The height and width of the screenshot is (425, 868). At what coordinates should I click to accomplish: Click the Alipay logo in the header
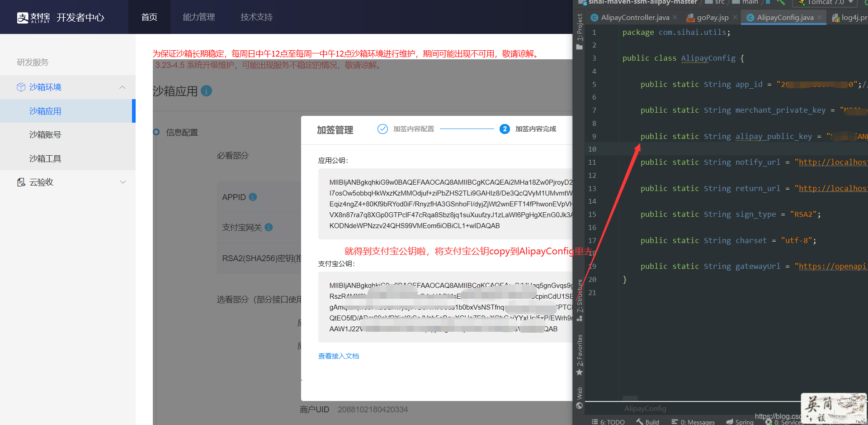(x=33, y=18)
